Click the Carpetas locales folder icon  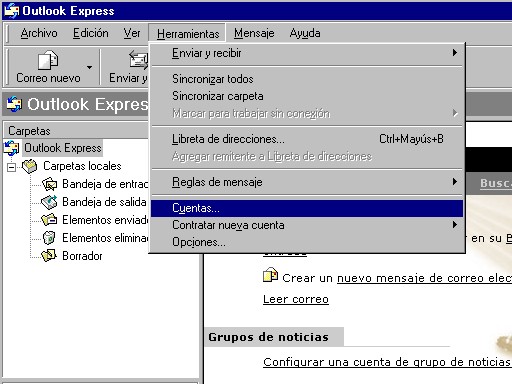coord(30,166)
